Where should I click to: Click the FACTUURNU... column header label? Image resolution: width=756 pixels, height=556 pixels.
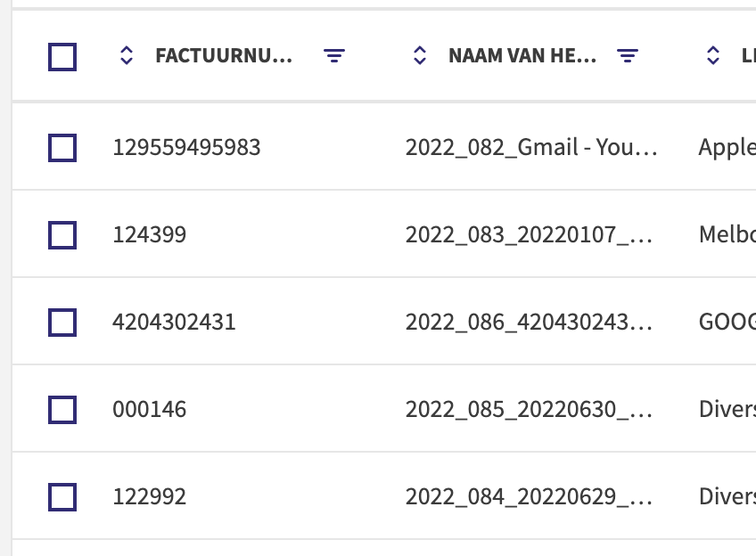pos(224,56)
